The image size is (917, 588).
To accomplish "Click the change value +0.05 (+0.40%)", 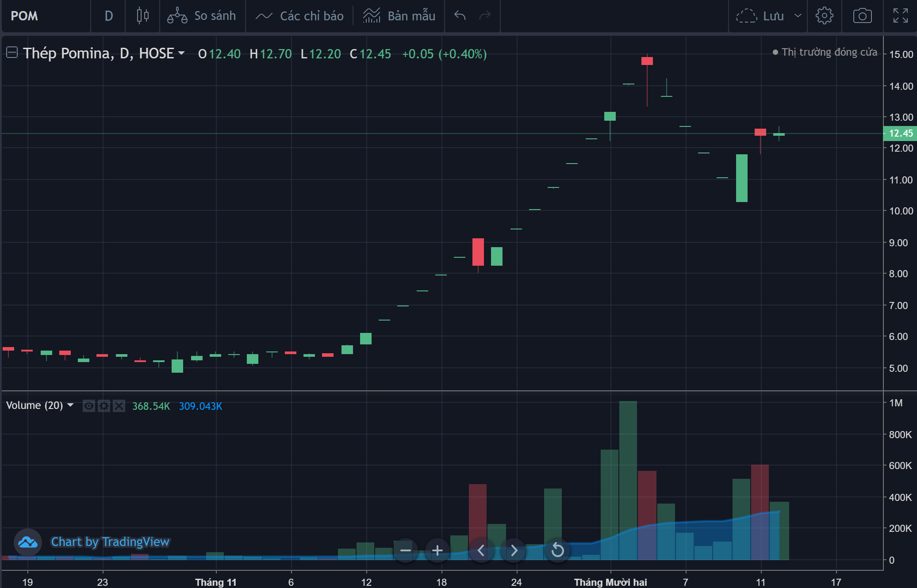I will coord(444,54).
